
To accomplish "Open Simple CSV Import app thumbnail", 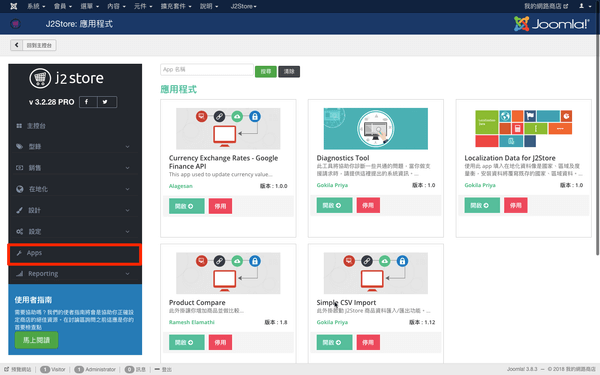I will point(376,273).
